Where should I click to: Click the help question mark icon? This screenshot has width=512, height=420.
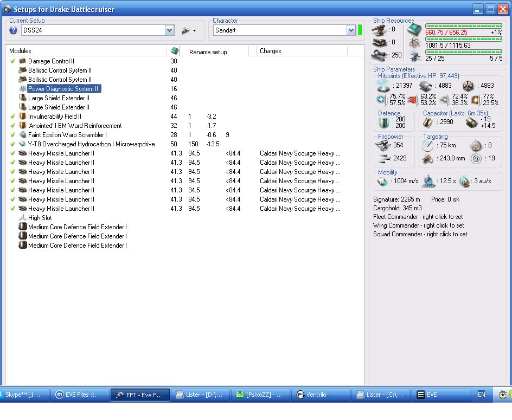pyautogui.click(x=13, y=30)
